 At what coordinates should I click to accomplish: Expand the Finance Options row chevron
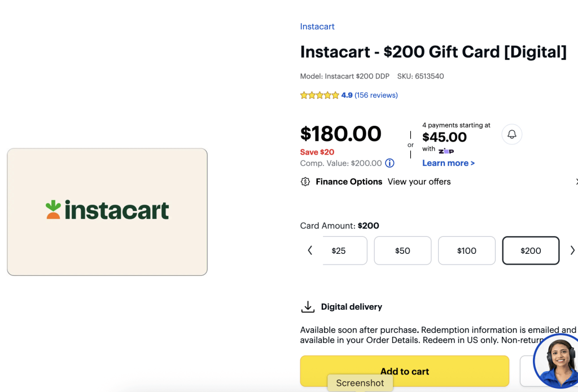click(x=576, y=182)
